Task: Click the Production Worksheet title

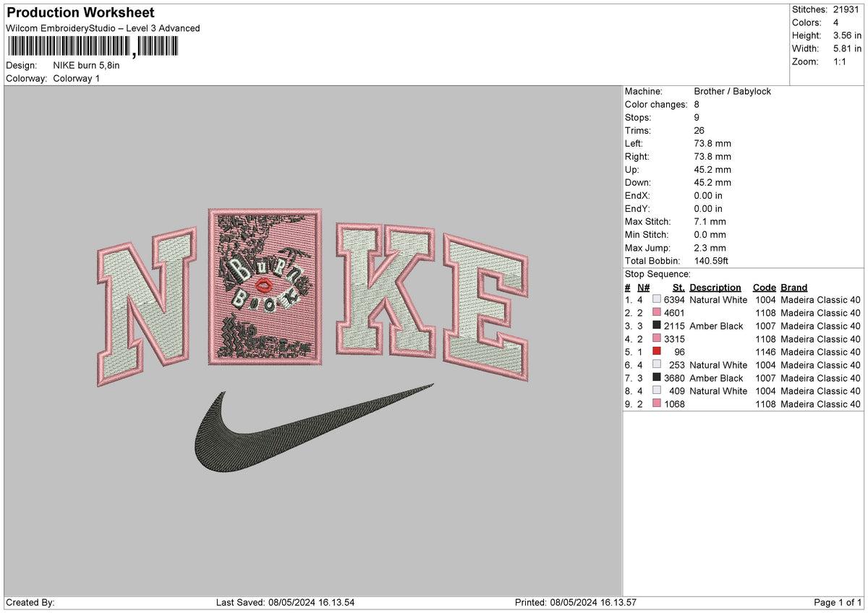Action: 80,13
